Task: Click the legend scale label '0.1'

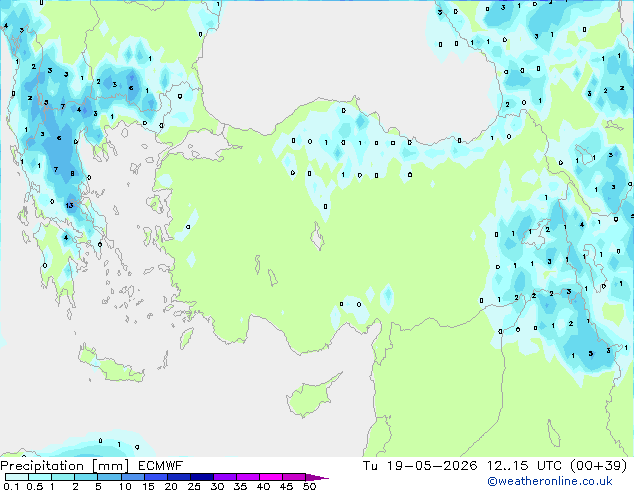Action: [x=11, y=486]
